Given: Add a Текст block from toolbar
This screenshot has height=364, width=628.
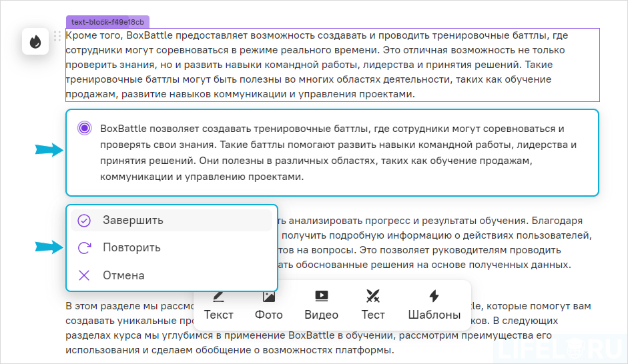Looking at the screenshot, I should click(218, 306).
